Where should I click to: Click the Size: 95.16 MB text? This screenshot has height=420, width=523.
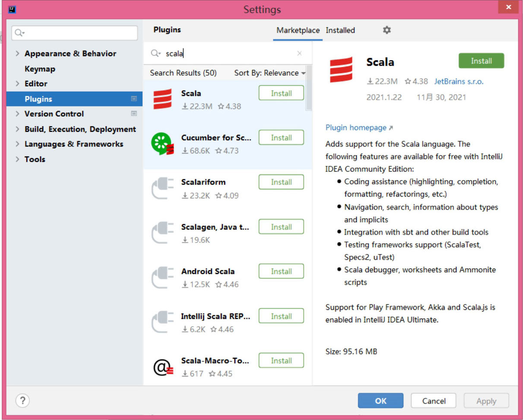(x=351, y=352)
